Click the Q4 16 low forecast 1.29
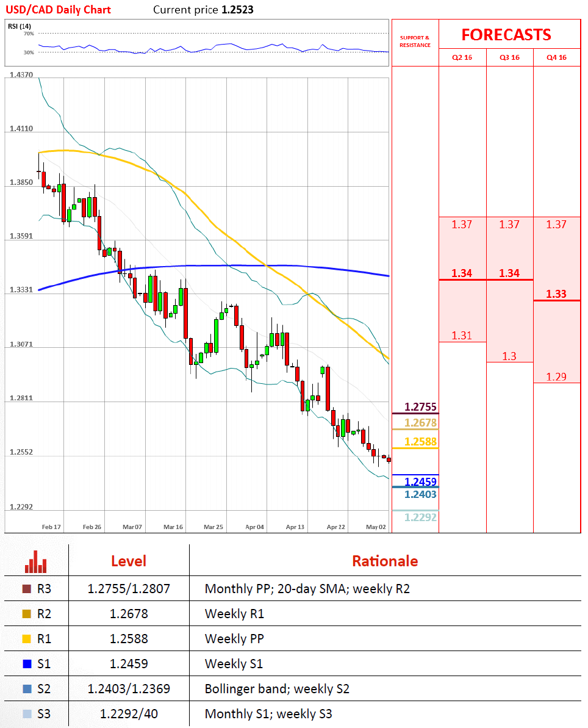This screenshot has height=728, width=588. [556, 377]
